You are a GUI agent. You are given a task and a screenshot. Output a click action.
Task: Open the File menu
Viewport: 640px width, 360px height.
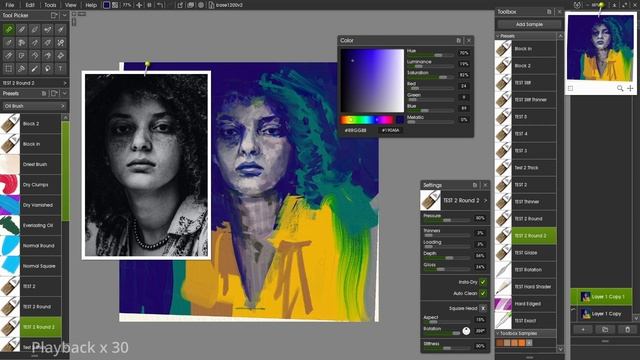click(x=9, y=5)
